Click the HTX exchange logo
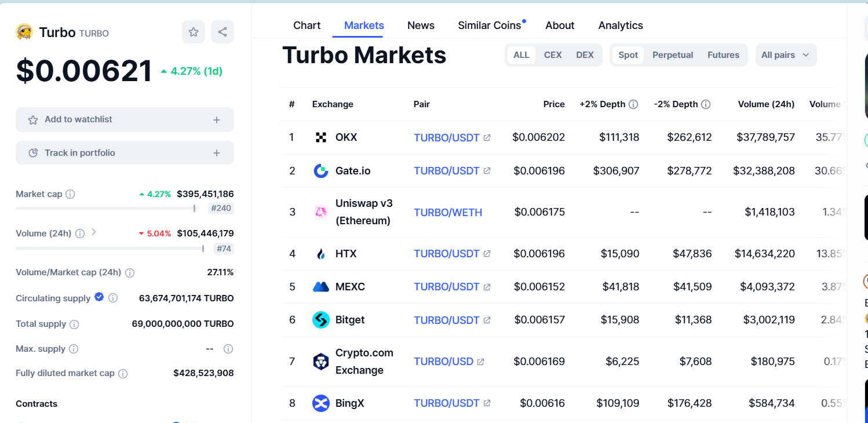 point(321,254)
